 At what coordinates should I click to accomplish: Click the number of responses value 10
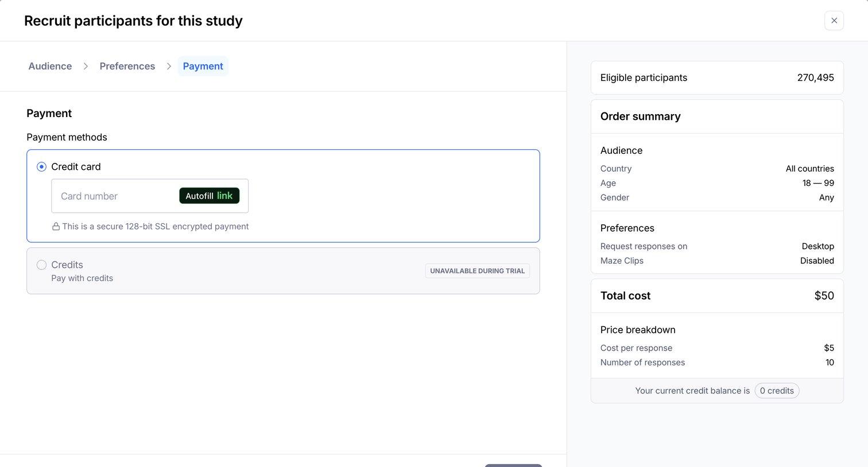click(830, 363)
